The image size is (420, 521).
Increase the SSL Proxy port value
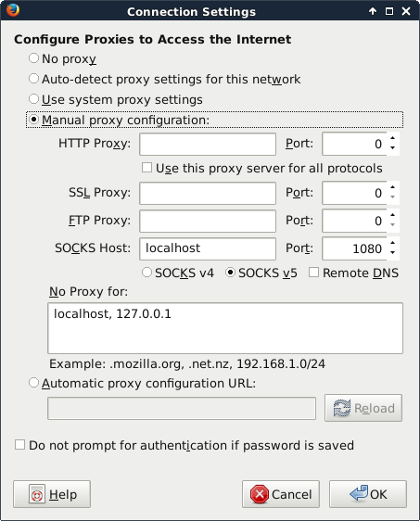[x=393, y=187]
